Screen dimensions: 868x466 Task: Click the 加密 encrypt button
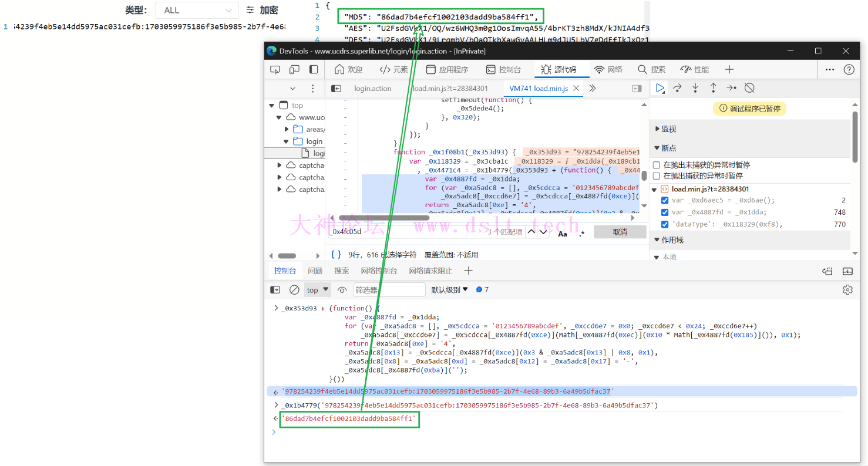[263, 11]
